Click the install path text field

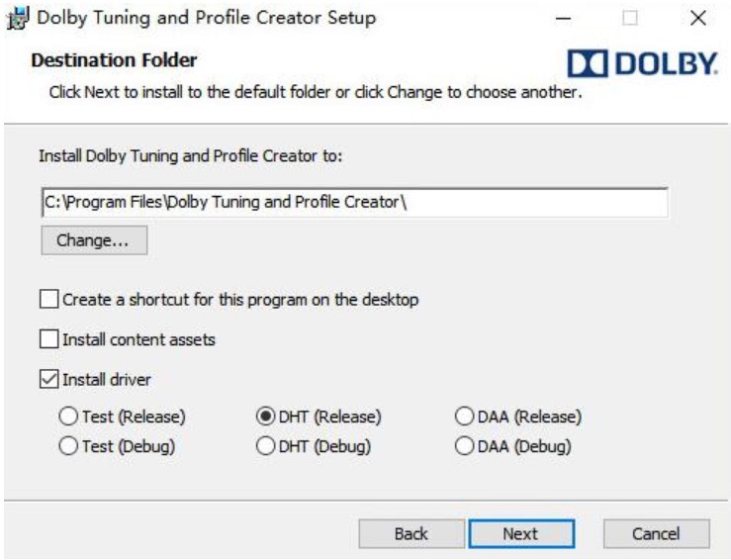(354, 203)
